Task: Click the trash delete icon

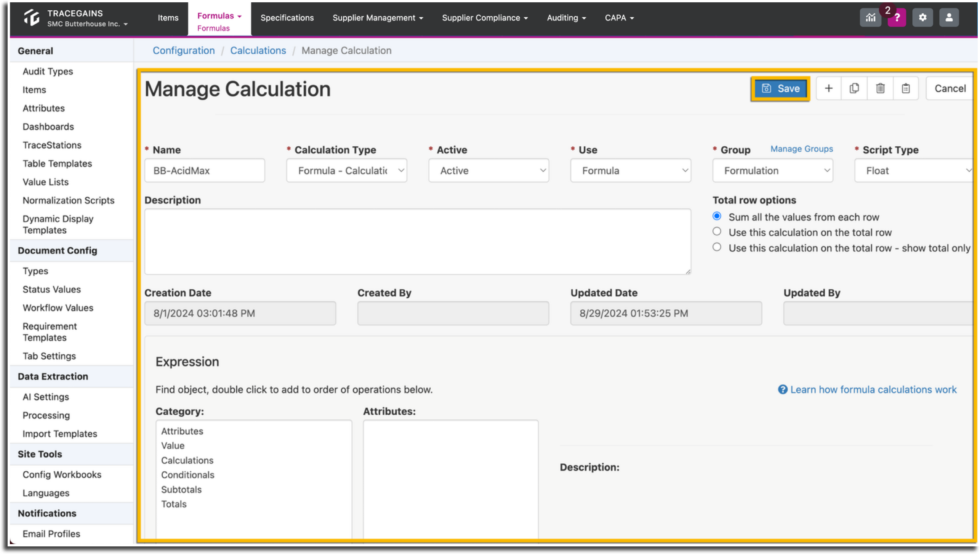Action: 880,88
